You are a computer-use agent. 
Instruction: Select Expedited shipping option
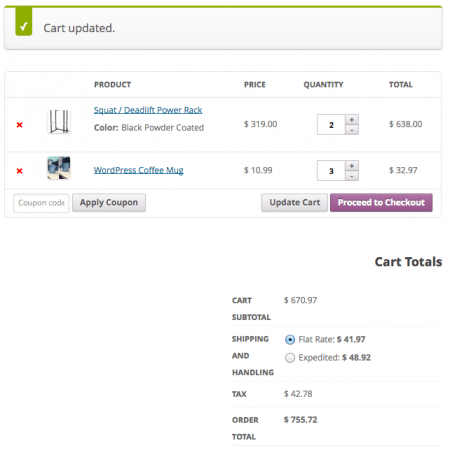click(290, 358)
